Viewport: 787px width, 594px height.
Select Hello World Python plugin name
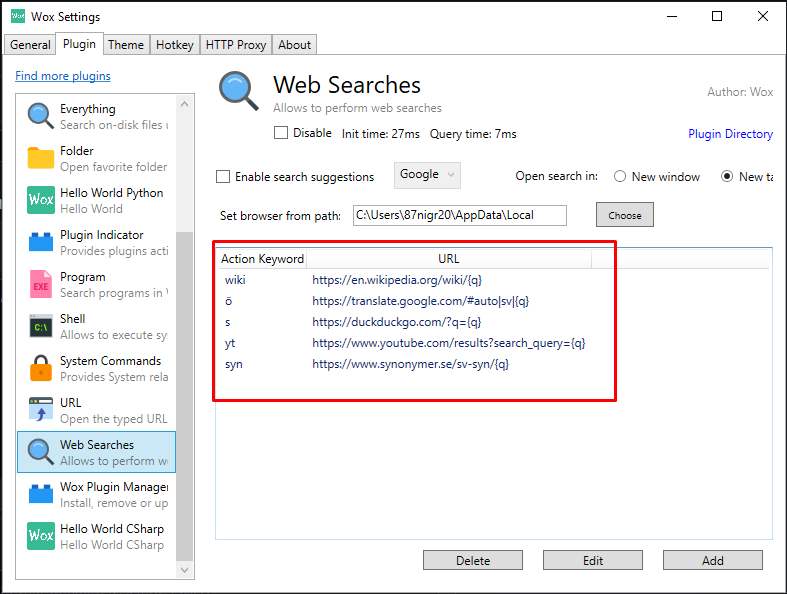pos(111,193)
